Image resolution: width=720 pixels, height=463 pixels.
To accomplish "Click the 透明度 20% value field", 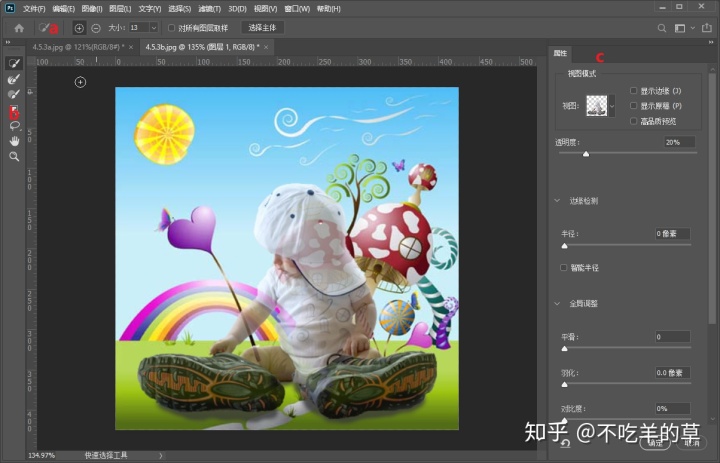I will click(680, 142).
